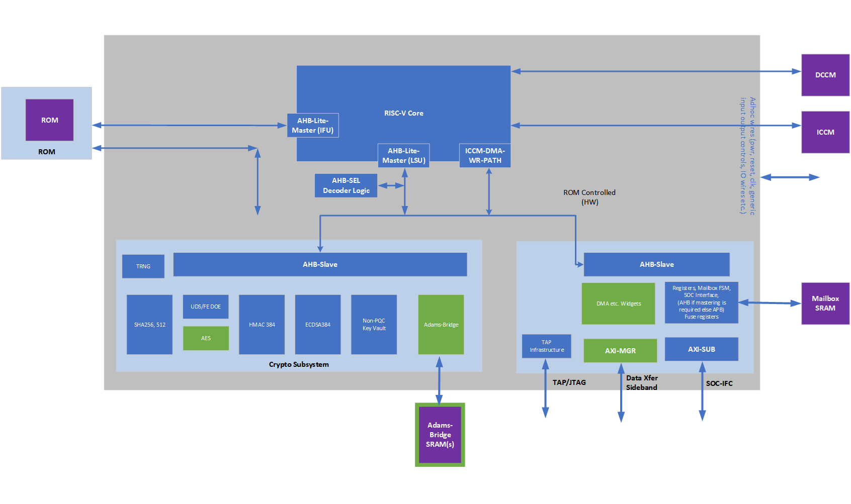Click the AHB-Lite-Master (LSU) box
The height and width of the screenshot is (504, 851).
coord(403,156)
